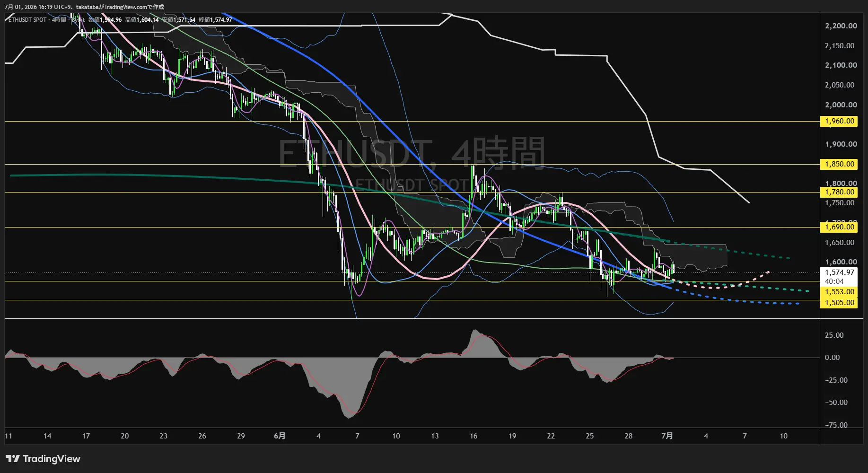Click the 2,150.00 price axis tick
The height and width of the screenshot is (473, 868).
pos(840,46)
